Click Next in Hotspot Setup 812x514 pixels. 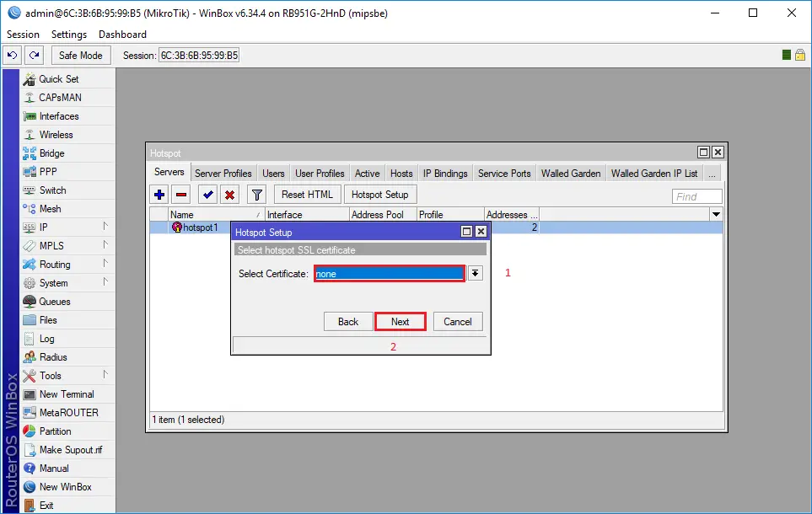point(401,321)
